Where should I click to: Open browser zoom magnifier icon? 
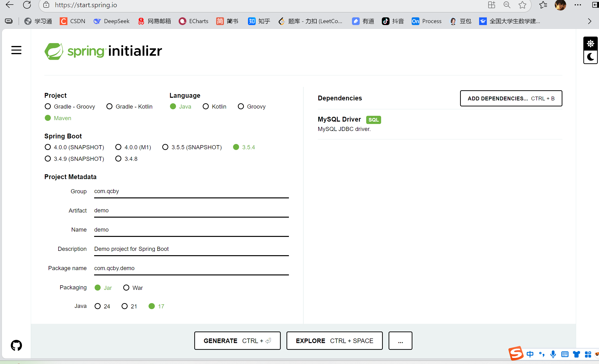507,5
